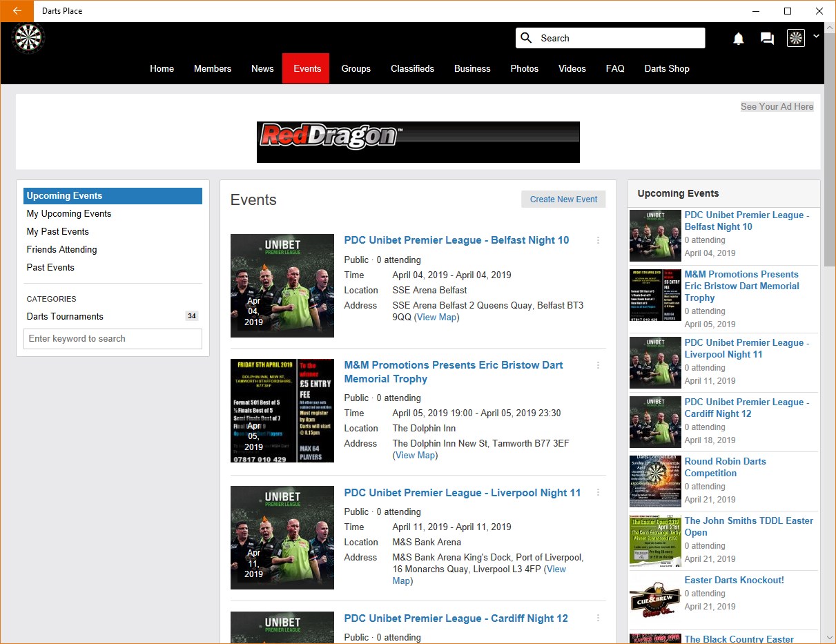Open the FAQ page
Screen dimensions: 836x644
click(x=615, y=68)
